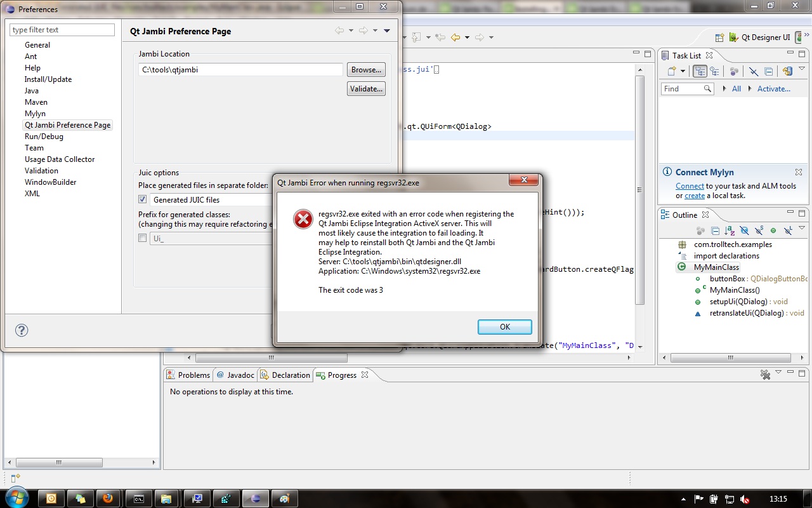Screen dimensions: 812x508
Task: Click Synchronize Changed icon in Task List
Action: 787,72
